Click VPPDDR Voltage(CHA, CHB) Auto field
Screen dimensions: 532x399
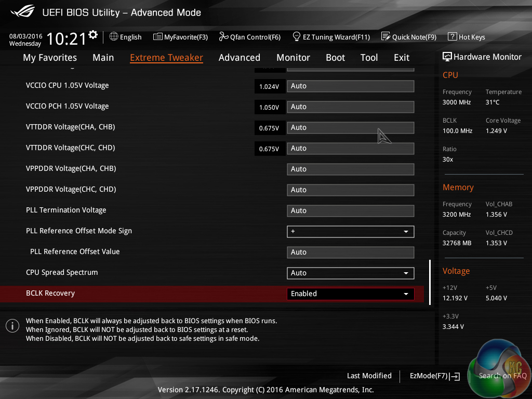(351, 169)
